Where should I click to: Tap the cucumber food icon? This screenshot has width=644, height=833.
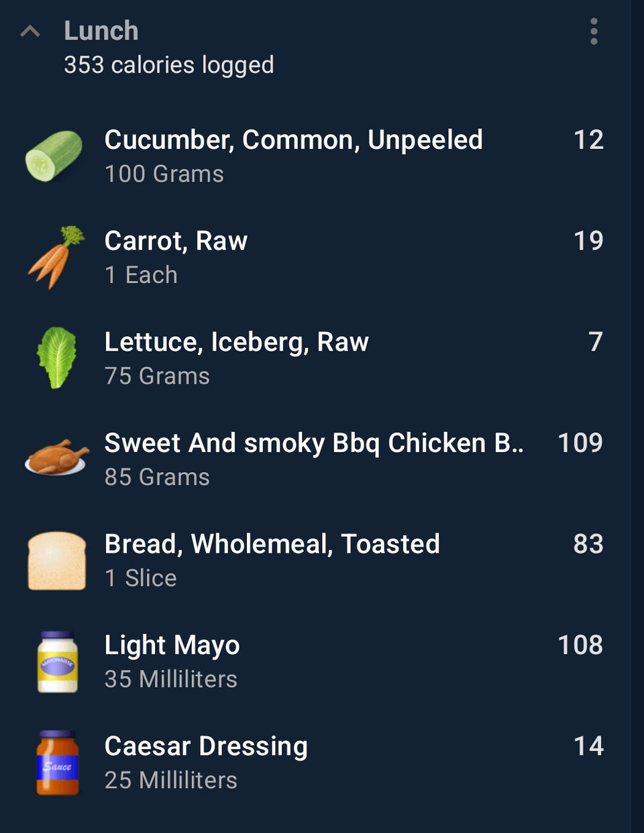coord(54,156)
